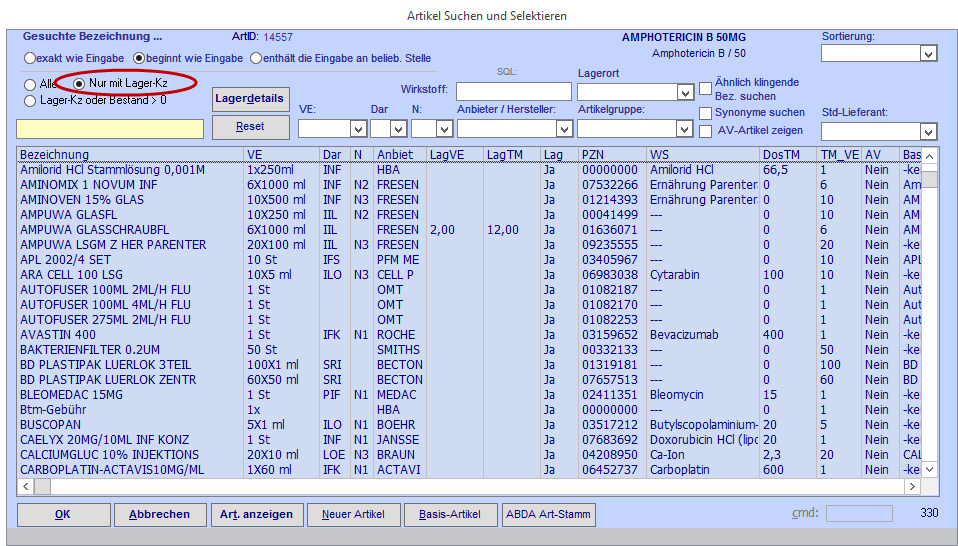Sort by Bezeichnung column header
958x546 pixels.
click(x=130, y=155)
